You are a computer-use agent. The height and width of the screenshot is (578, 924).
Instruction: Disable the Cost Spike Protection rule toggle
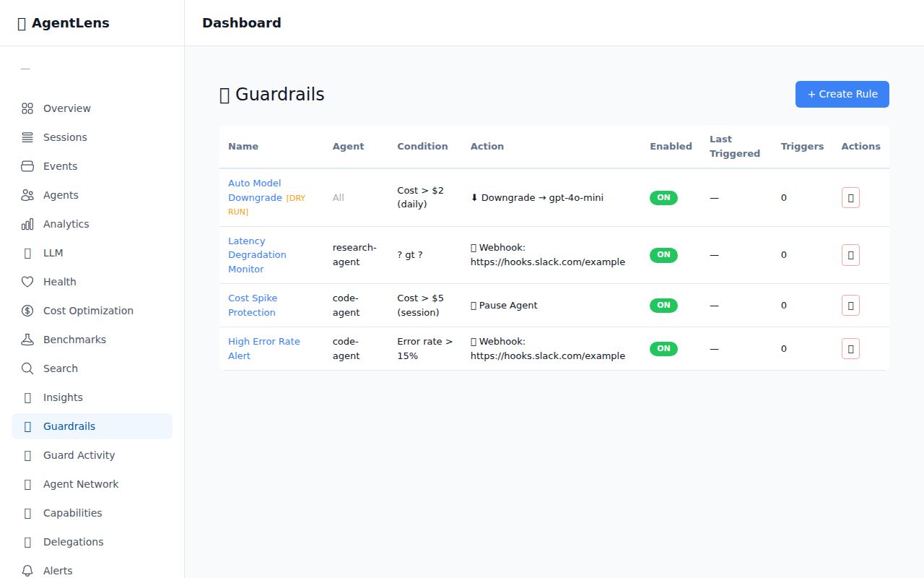pos(663,305)
